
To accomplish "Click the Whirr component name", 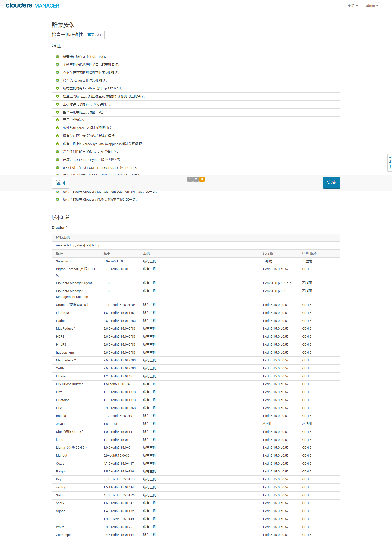I will (60, 527).
